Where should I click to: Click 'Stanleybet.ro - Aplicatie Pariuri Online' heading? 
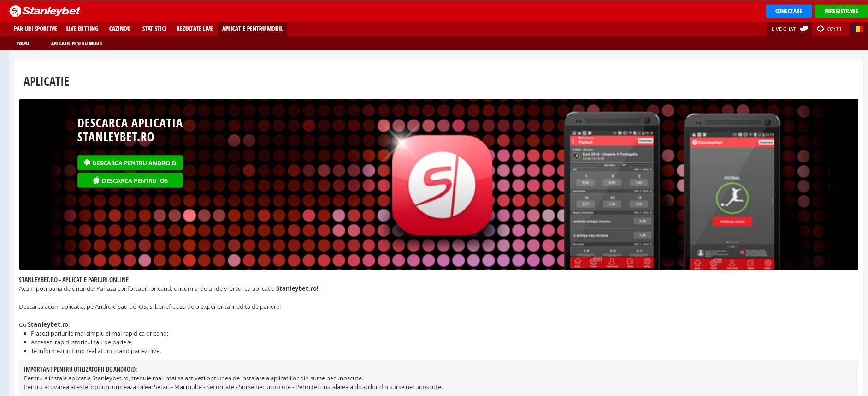[x=74, y=280]
